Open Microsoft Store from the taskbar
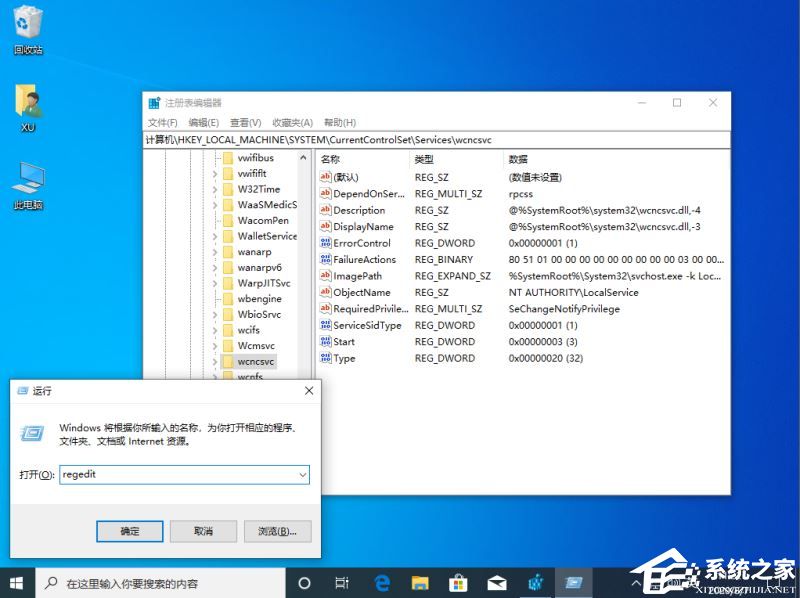The height and width of the screenshot is (598, 800). click(x=458, y=583)
